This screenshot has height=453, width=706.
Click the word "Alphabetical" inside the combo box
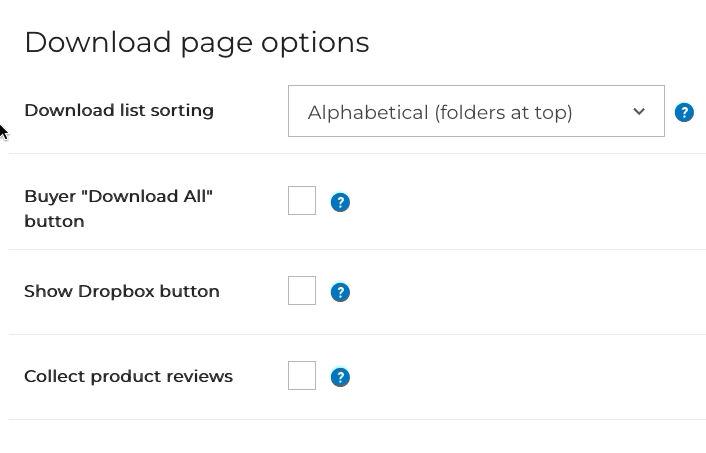367,112
